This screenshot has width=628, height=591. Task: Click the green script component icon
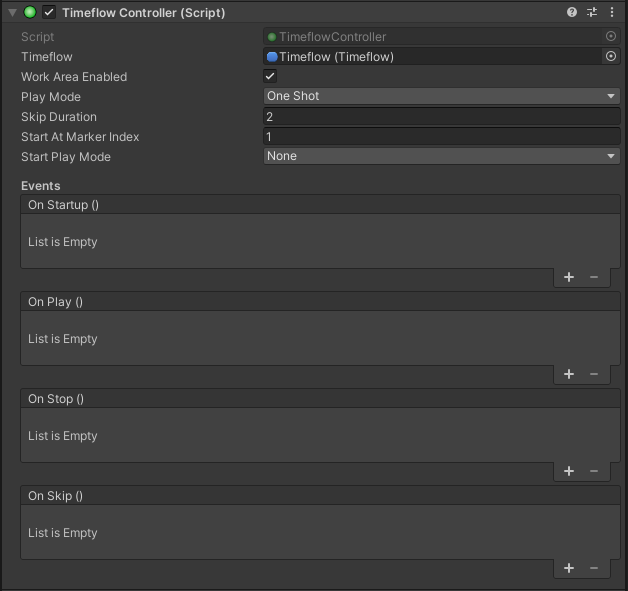30,12
